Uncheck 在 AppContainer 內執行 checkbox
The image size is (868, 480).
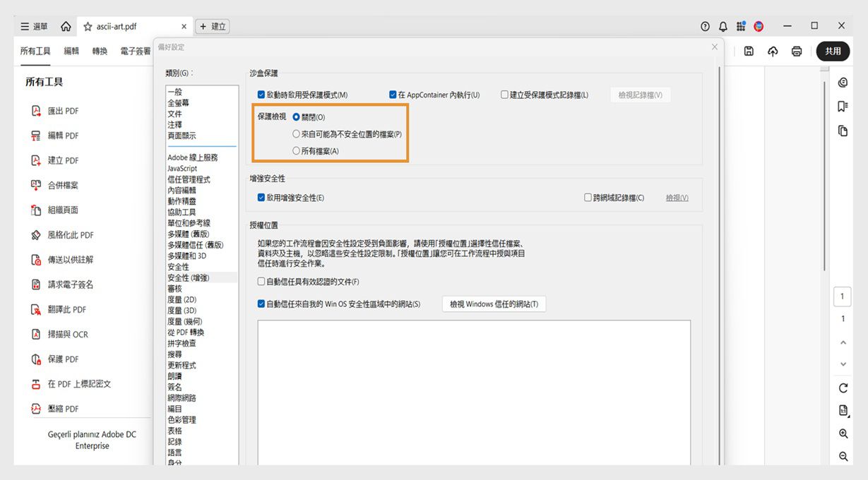tap(392, 94)
